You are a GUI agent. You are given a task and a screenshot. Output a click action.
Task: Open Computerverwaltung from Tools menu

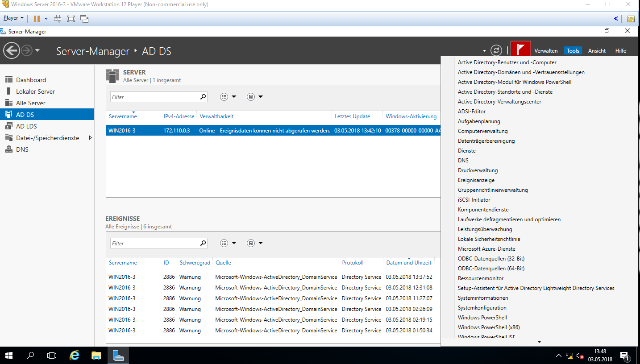click(x=483, y=131)
